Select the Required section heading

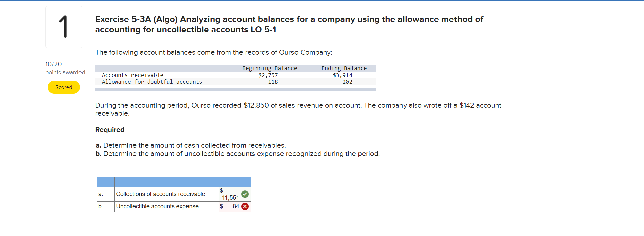[110, 130]
